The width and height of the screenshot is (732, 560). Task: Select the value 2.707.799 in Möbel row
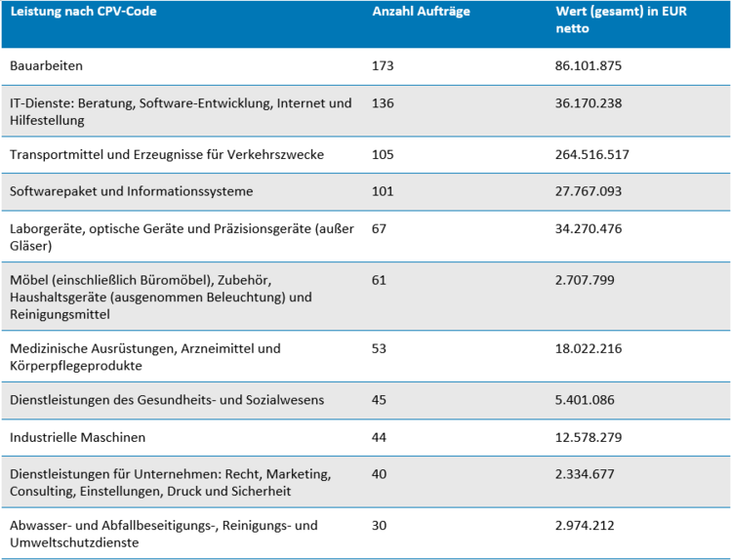coord(585,281)
